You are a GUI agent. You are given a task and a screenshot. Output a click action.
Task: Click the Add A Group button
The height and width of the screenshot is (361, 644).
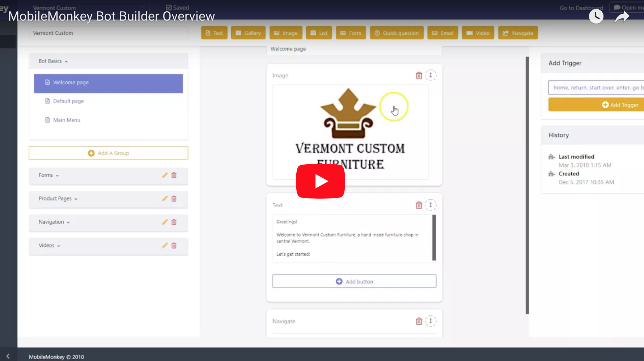pyautogui.click(x=108, y=153)
